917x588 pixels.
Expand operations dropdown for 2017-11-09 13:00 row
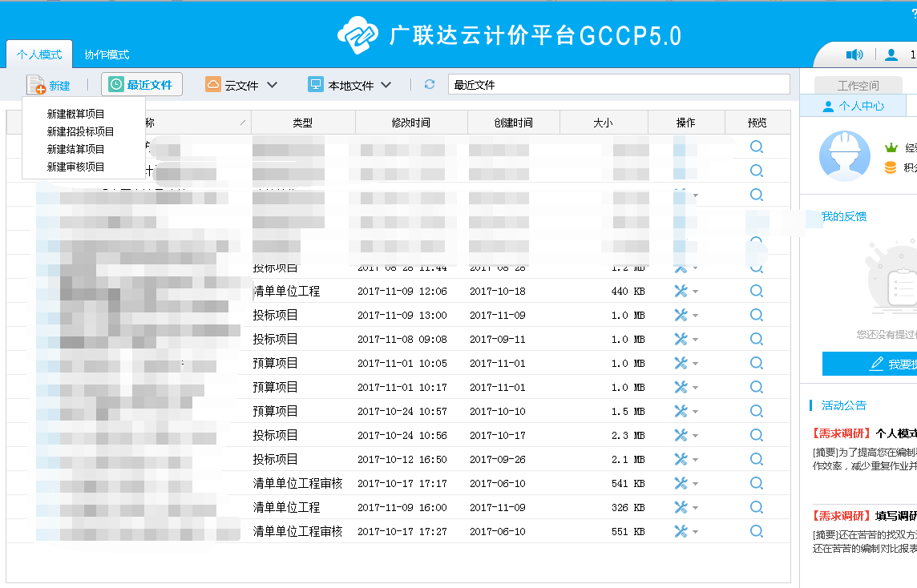tap(695, 316)
